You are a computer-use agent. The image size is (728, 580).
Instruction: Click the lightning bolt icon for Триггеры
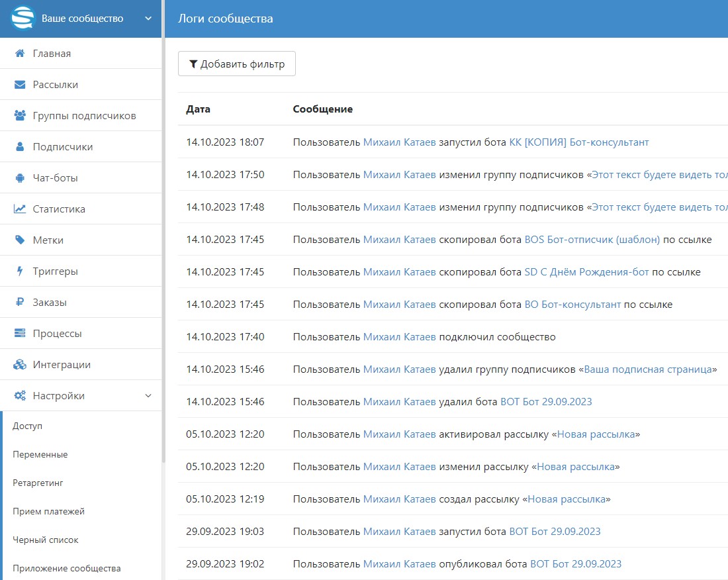pyautogui.click(x=20, y=271)
